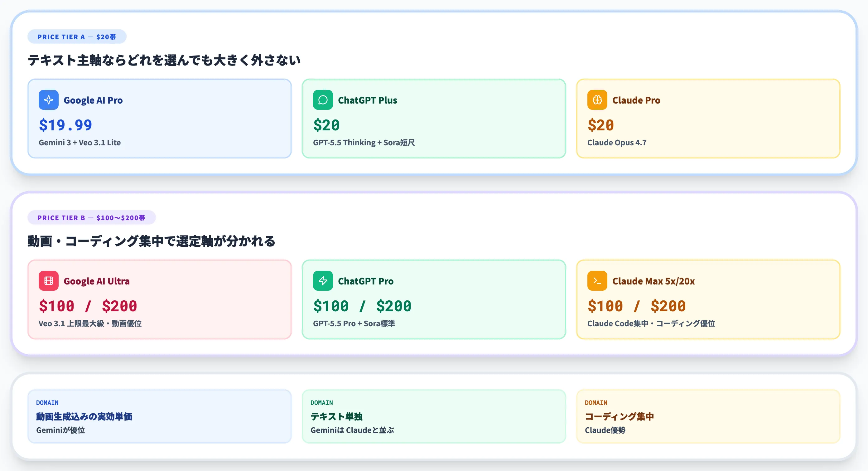The image size is (868, 471).
Task: Click heading 動画・コーディング集中で選定軸が分かれる
Action: (151, 241)
